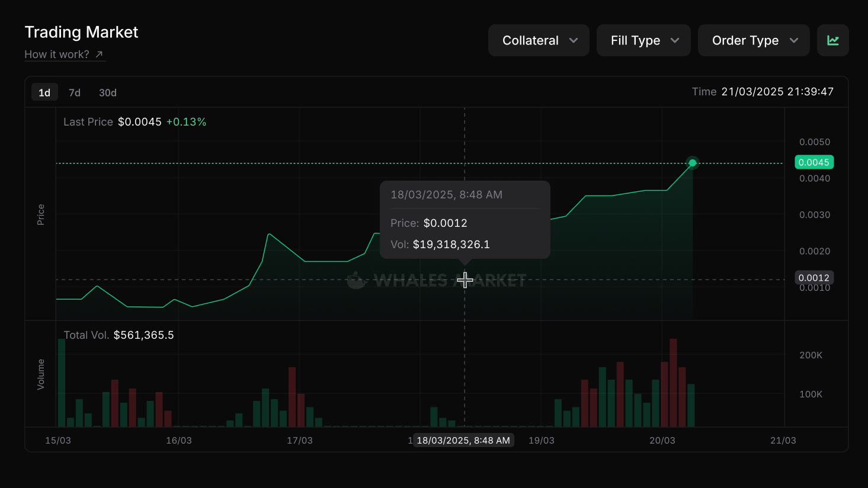Open the Collateral dropdown
The image size is (868, 488).
click(539, 40)
